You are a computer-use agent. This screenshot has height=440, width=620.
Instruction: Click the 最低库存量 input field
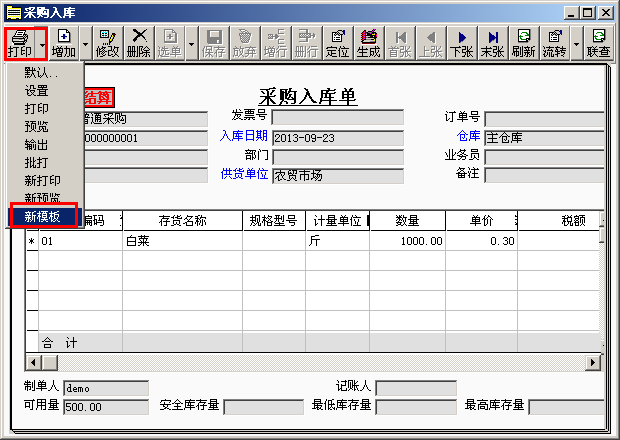click(x=416, y=407)
